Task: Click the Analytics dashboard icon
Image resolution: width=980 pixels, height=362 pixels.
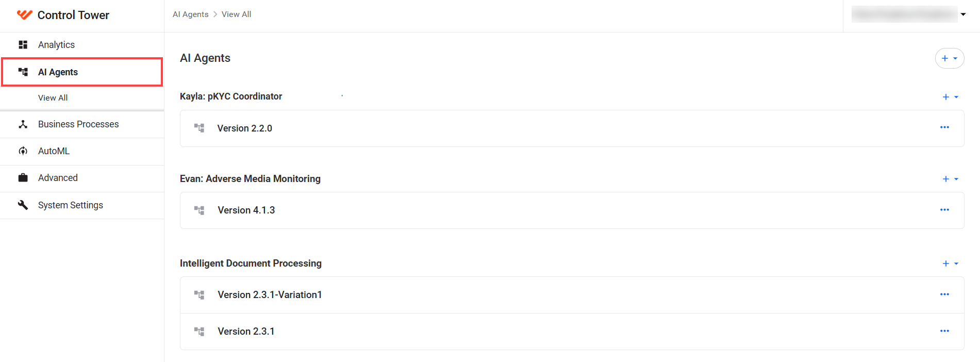Action: [23, 45]
